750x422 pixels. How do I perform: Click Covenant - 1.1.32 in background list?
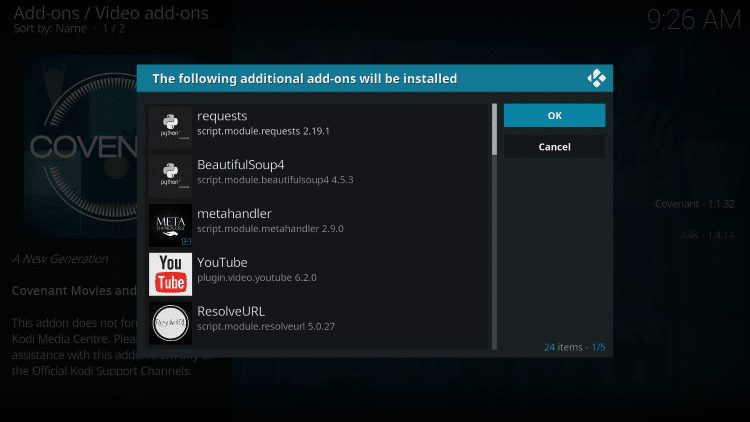[x=695, y=204]
